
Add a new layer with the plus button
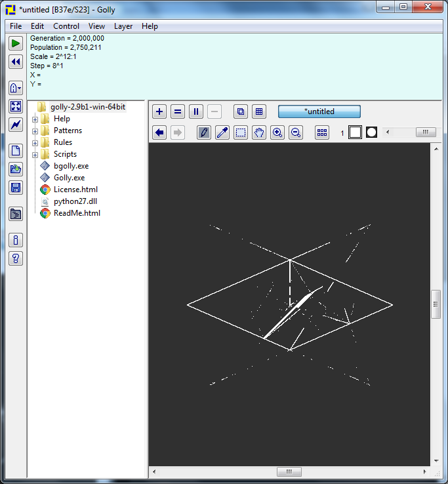click(x=159, y=111)
